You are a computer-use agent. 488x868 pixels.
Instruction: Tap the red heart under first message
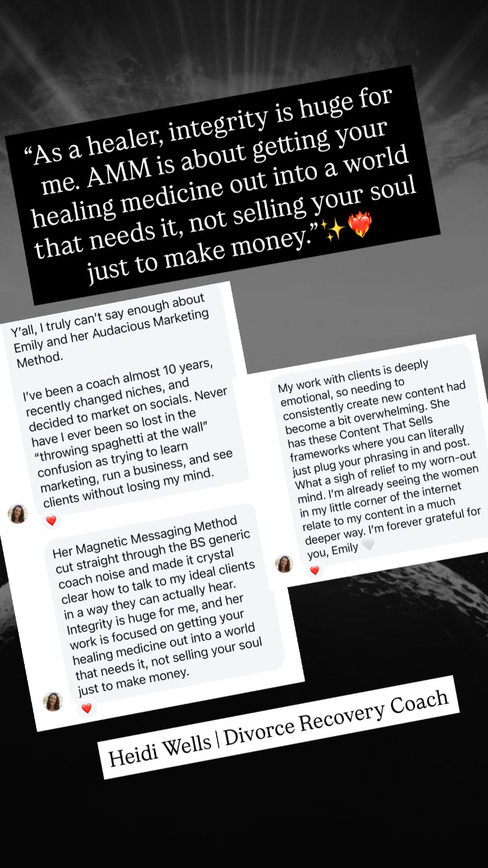pyautogui.click(x=51, y=520)
